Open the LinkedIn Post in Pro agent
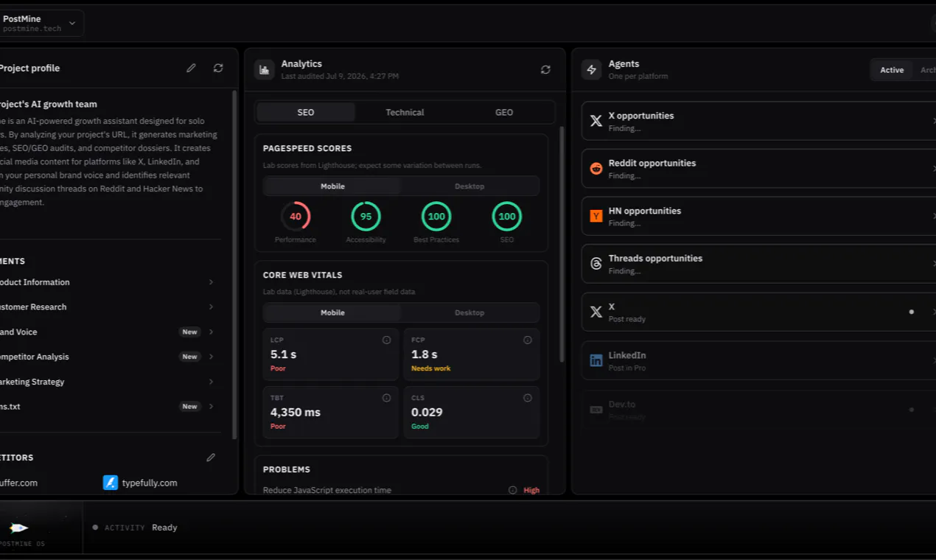Viewport: 936px width, 560px height. coord(759,360)
